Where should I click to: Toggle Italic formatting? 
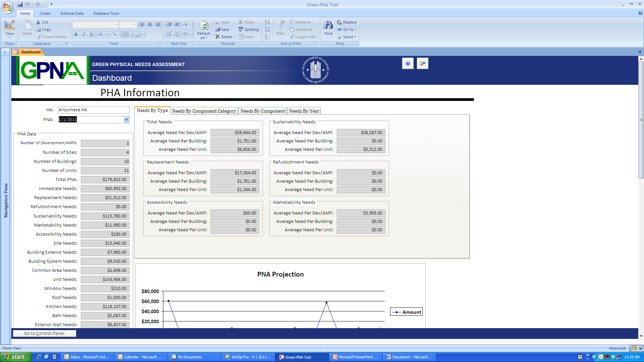(x=84, y=34)
